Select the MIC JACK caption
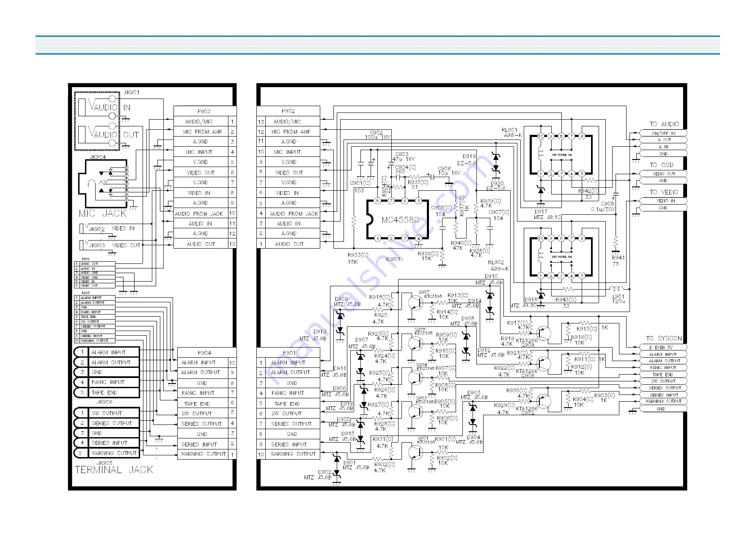Image resolution: width=756 pixels, height=534 pixels. [103, 214]
